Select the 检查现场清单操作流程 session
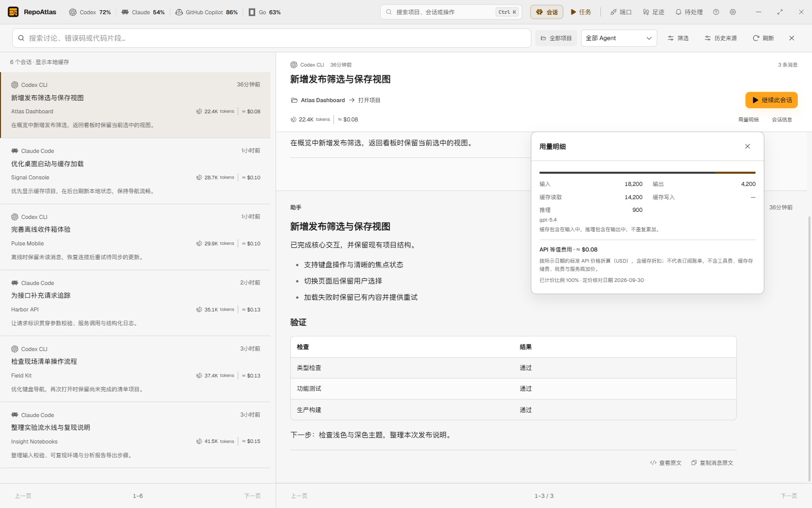The height and width of the screenshot is (508, 812). point(136,369)
